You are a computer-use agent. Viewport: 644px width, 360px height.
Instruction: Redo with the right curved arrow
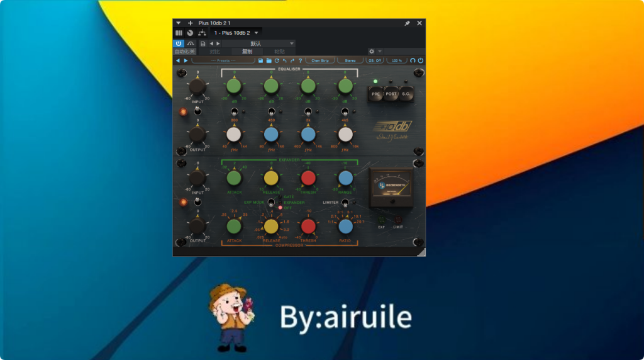292,61
